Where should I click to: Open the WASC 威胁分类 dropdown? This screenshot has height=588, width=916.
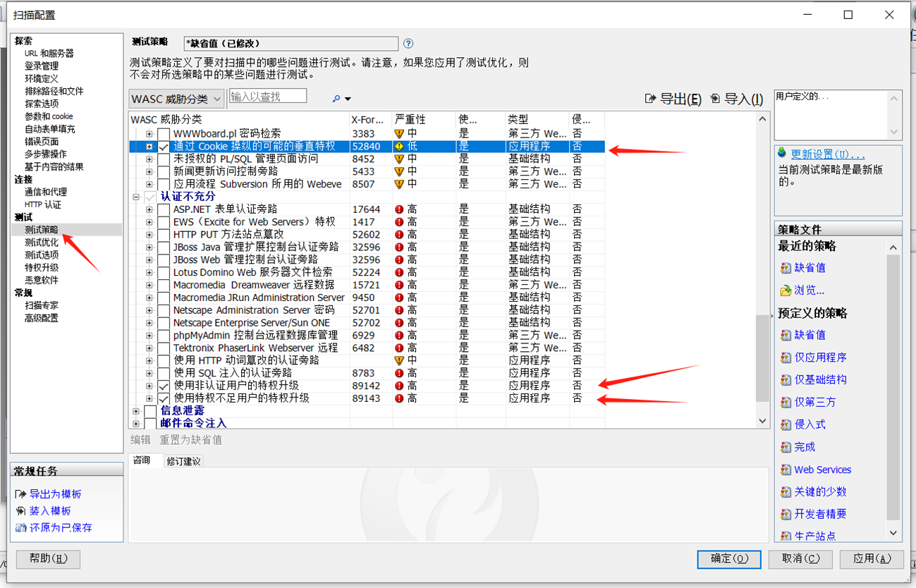pyautogui.click(x=176, y=99)
